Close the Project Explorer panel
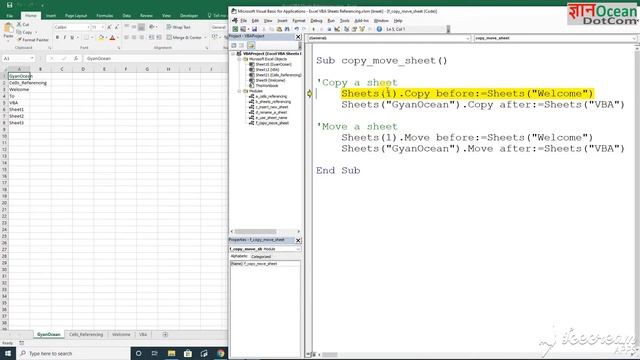This screenshot has height=360, width=640. [x=298, y=37]
